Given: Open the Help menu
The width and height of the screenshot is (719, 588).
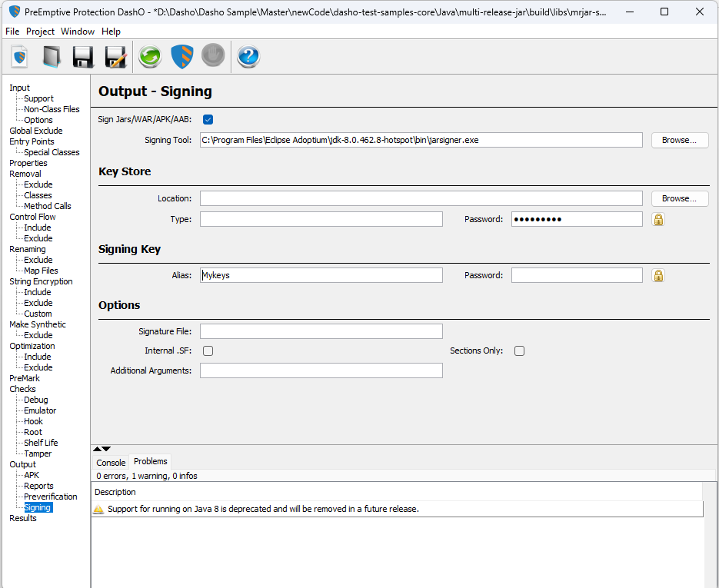Looking at the screenshot, I should [x=111, y=32].
